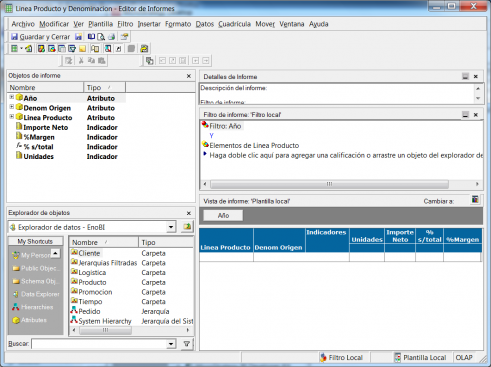This screenshot has height=367, width=491.
Task: Click the up arrow in the My Shortcuts list
Action: [x=55, y=254]
